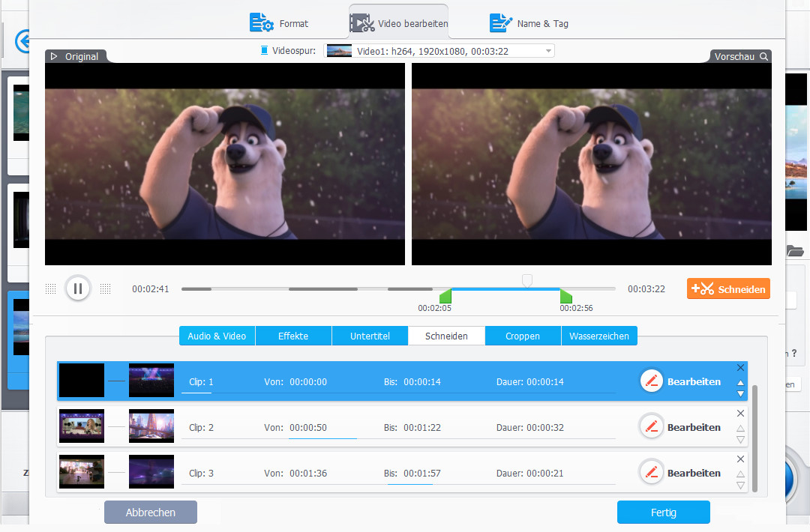Click the pencil edit icon for Clip 3
The height and width of the screenshot is (532, 810).
click(x=652, y=473)
